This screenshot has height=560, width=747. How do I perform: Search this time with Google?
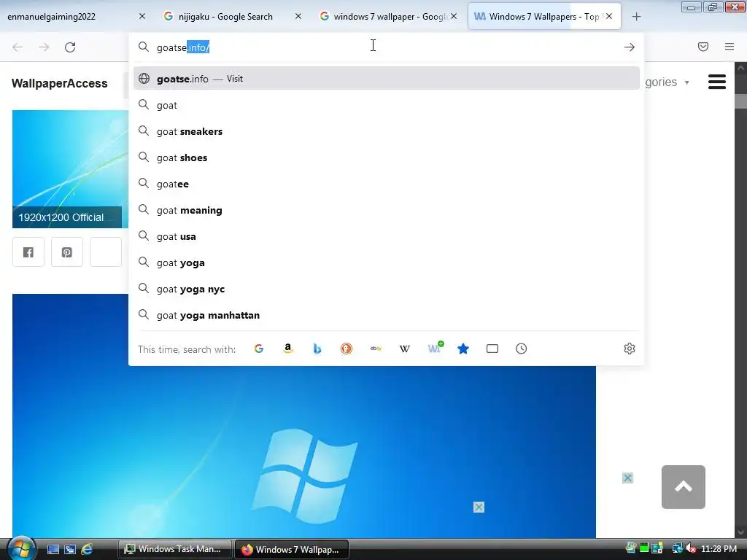pyautogui.click(x=259, y=349)
